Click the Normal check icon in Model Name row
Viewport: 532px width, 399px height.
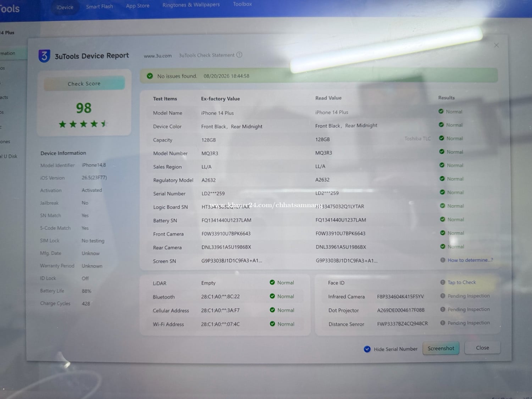441,111
